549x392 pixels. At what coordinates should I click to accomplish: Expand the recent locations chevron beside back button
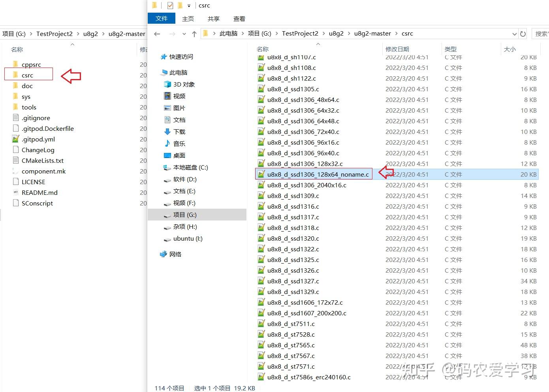184,34
